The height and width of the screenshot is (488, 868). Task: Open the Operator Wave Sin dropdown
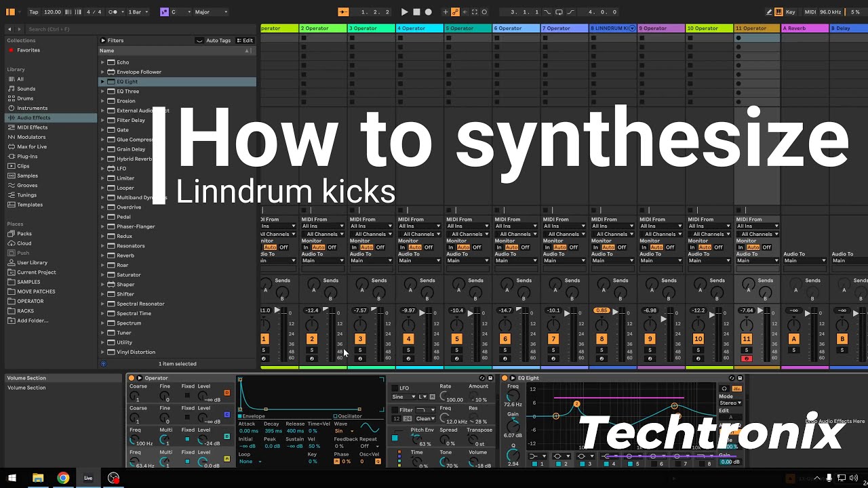[x=344, y=431]
